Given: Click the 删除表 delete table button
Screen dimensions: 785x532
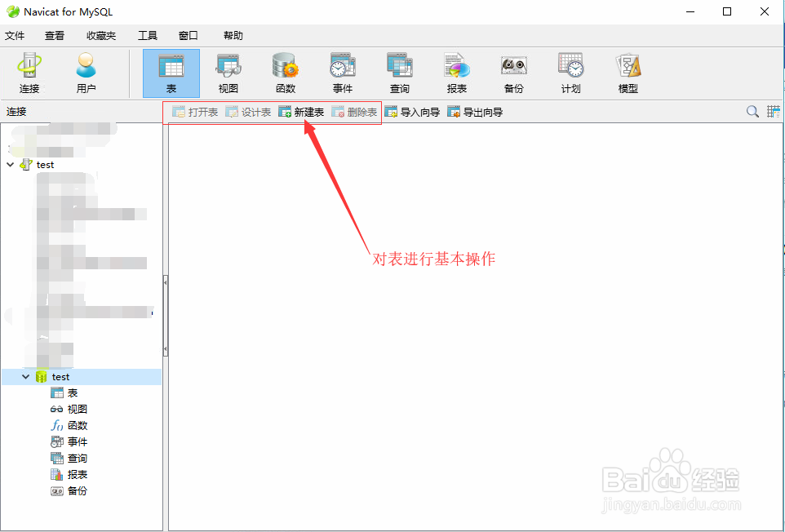Looking at the screenshot, I should point(354,112).
